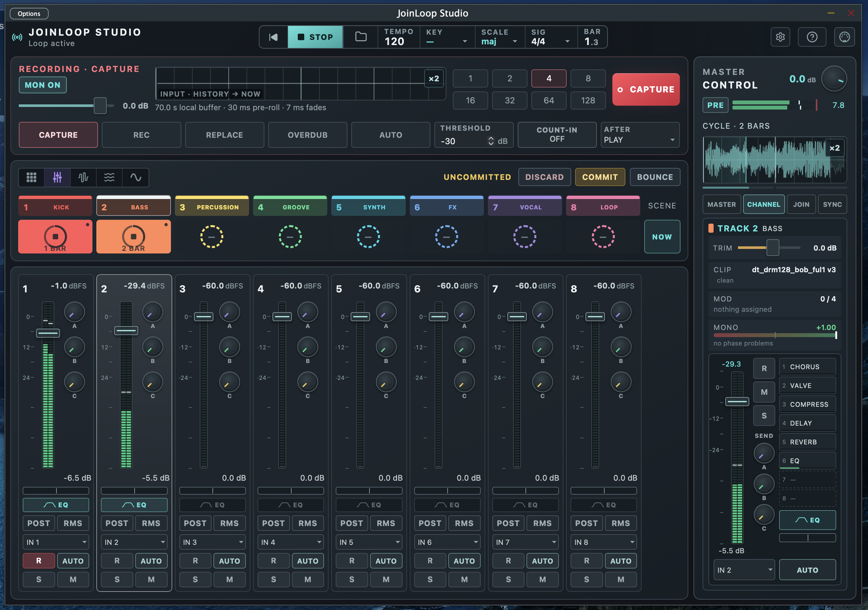This screenshot has height=610, width=868.
Task: Click the empty Synth loop circle
Action: pos(368,237)
